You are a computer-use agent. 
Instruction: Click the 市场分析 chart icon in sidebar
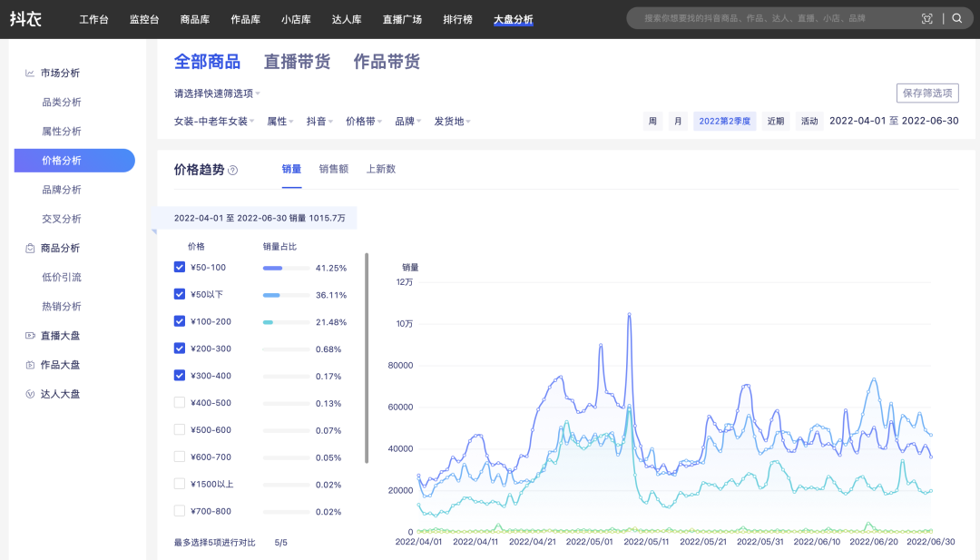tap(30, 74)
